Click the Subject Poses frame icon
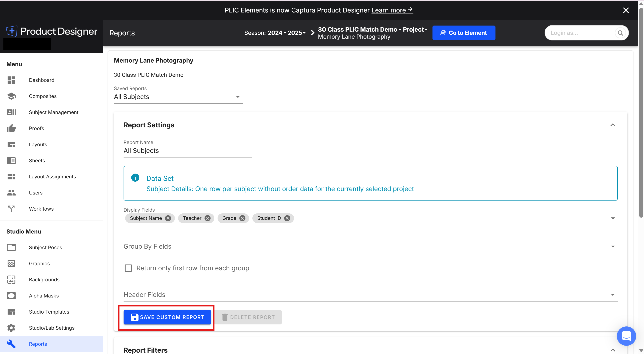This screenshot has height=354, width=644. pyautogui.click(x=11, y=247)
